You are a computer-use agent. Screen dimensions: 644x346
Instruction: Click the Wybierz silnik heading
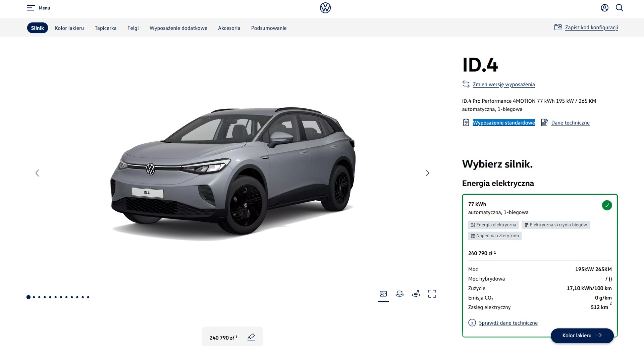coord(497,164)
